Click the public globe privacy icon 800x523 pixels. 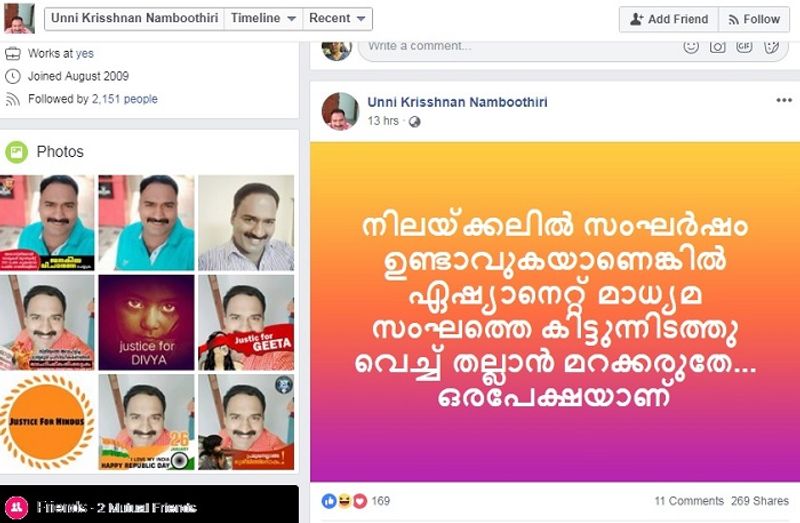(415, 121)
